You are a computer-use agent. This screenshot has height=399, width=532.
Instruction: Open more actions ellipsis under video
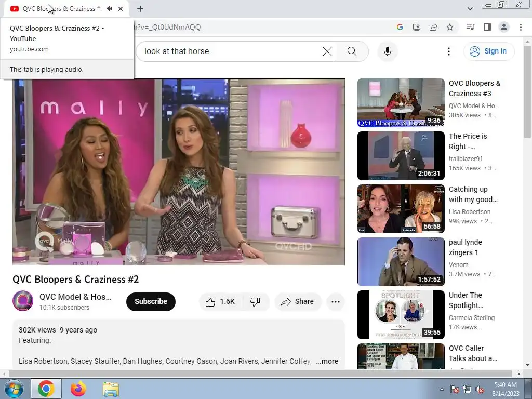[x=336, y=302]
